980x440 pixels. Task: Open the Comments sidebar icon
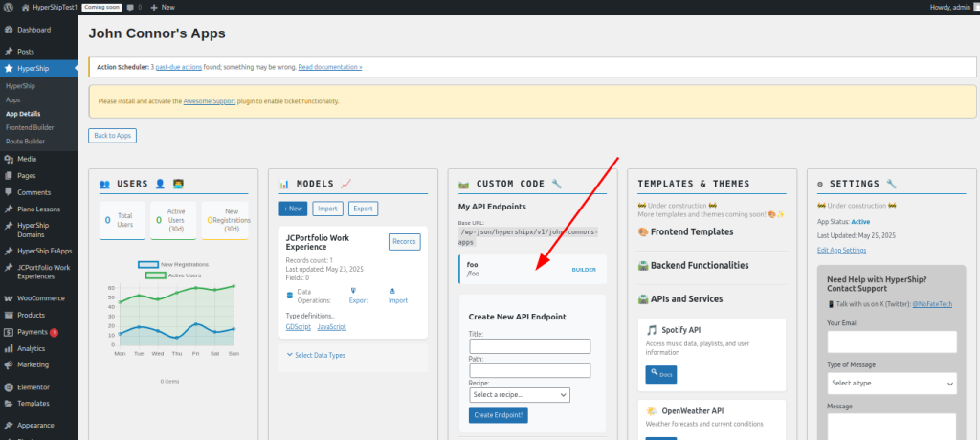tap(8, 192)
